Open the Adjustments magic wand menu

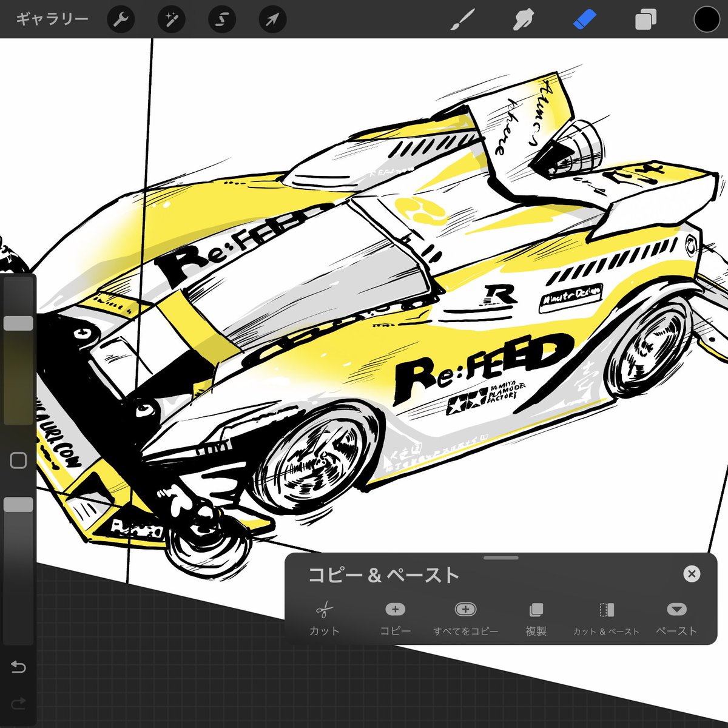[171, 19]
